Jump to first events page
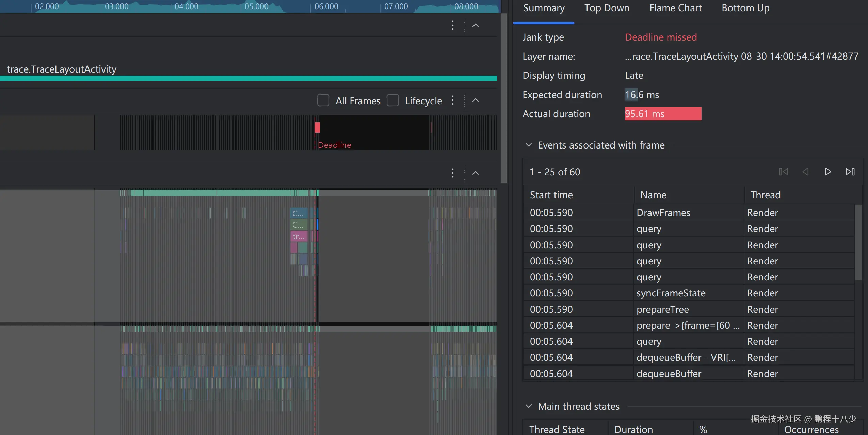Viewport: 868px width, 435px height. (x=783, y=172)
